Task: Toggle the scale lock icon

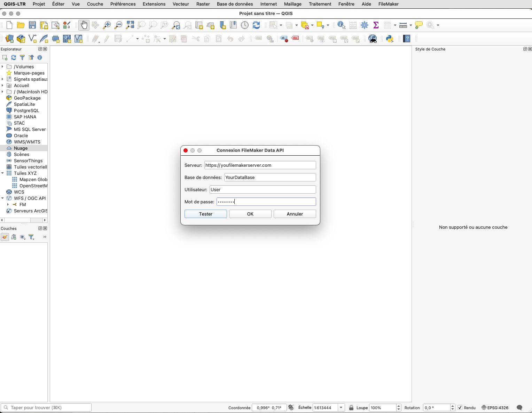Action: pos(351,407)
